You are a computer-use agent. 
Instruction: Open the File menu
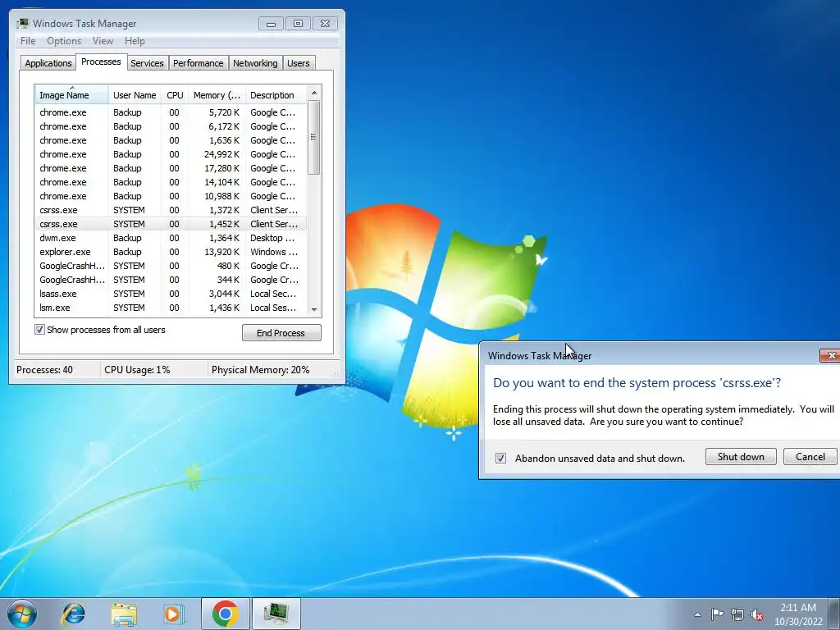pyautogui.click(x=28, y=41)
